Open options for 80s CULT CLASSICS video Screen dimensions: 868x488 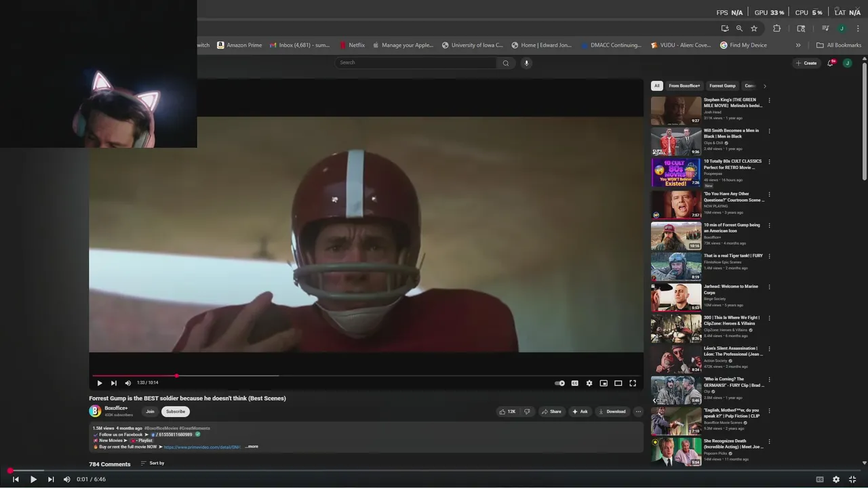(x=769, y=162)
